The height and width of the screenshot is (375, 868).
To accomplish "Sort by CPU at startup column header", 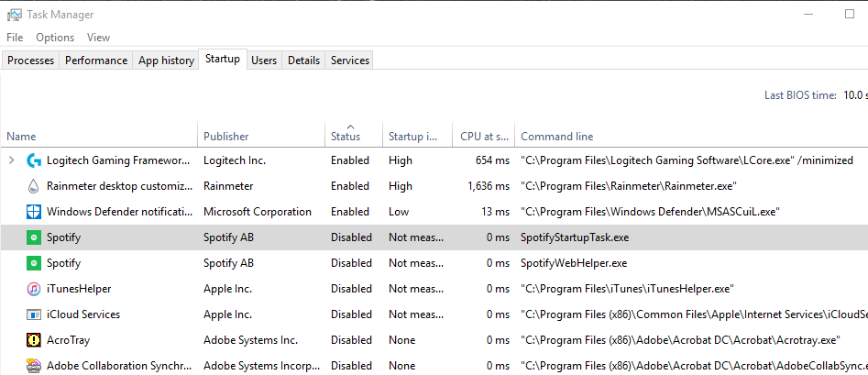I will (484, 136).
